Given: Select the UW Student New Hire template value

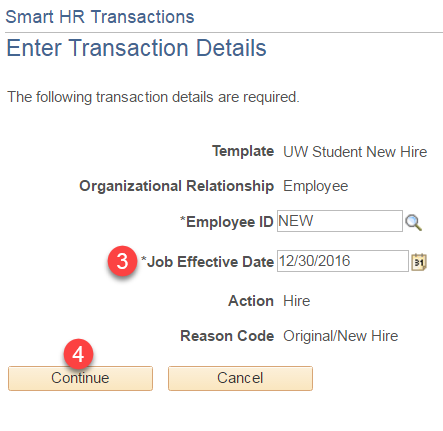Looking at the screenshot, I should [x=355, y=152].
